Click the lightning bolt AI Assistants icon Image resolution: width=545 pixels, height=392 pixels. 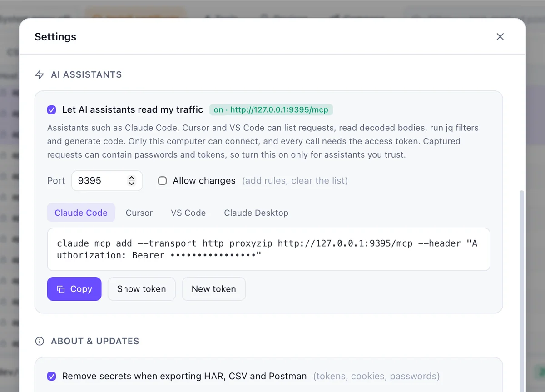(40, 74)
